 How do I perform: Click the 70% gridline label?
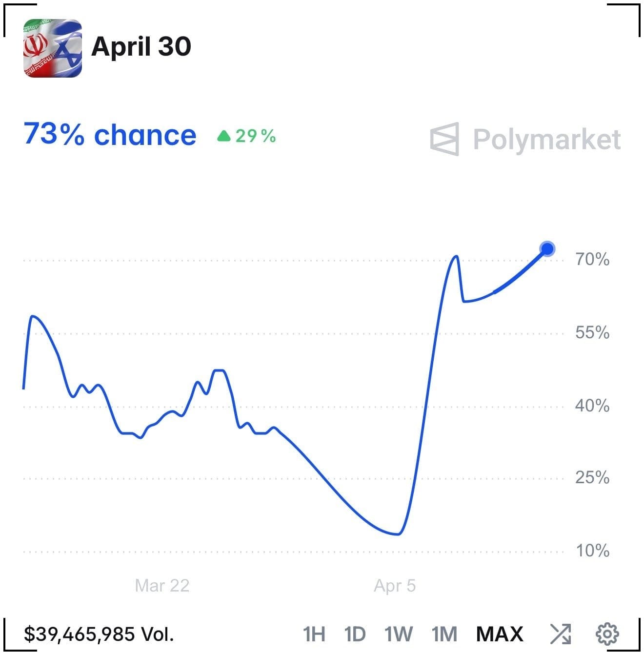pos(592,260)
